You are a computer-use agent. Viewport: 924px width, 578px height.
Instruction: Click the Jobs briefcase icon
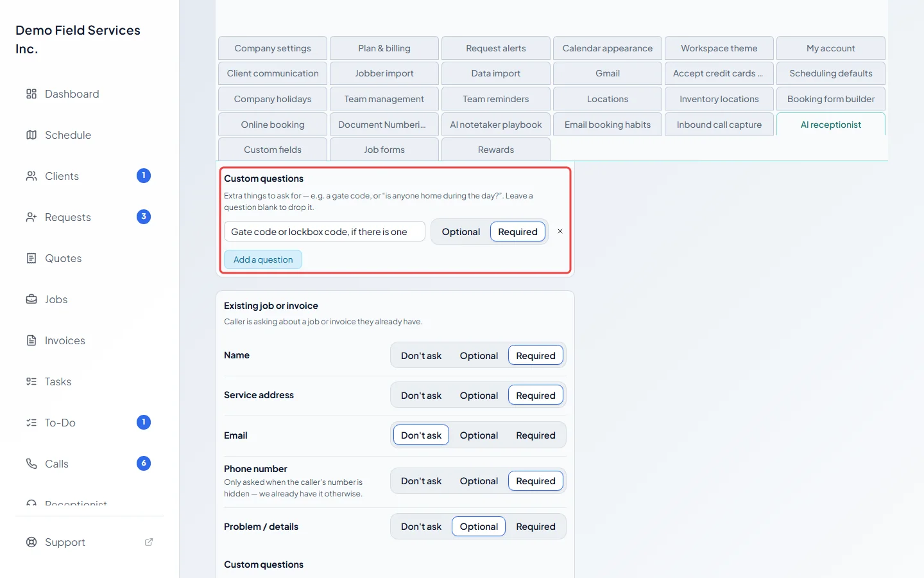click(31, 299)
